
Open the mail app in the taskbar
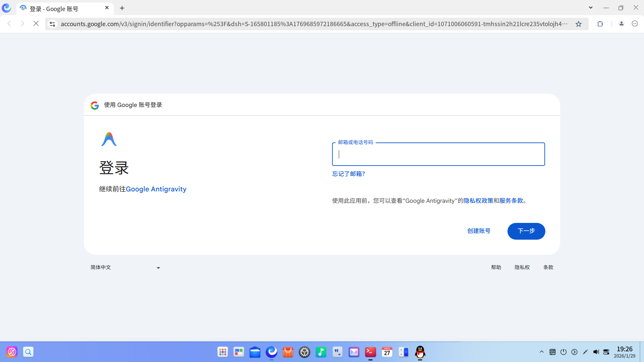354,352
